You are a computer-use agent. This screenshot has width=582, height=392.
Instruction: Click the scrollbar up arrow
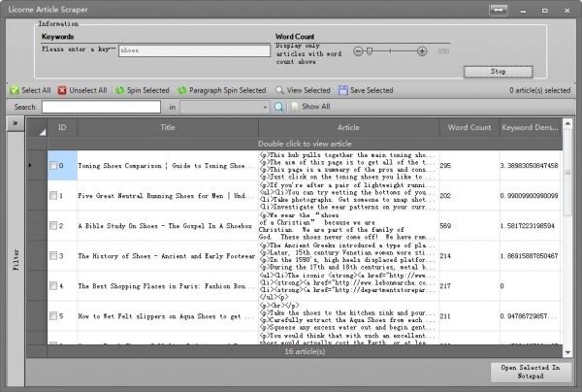click(x=567, y=123)
